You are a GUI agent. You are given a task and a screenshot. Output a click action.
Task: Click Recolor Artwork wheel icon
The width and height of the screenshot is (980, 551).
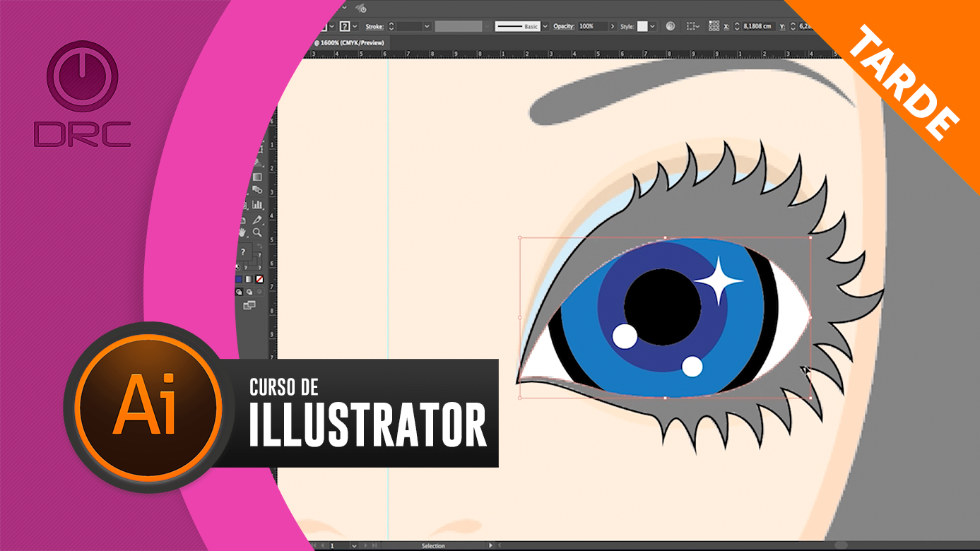(671, 26)
